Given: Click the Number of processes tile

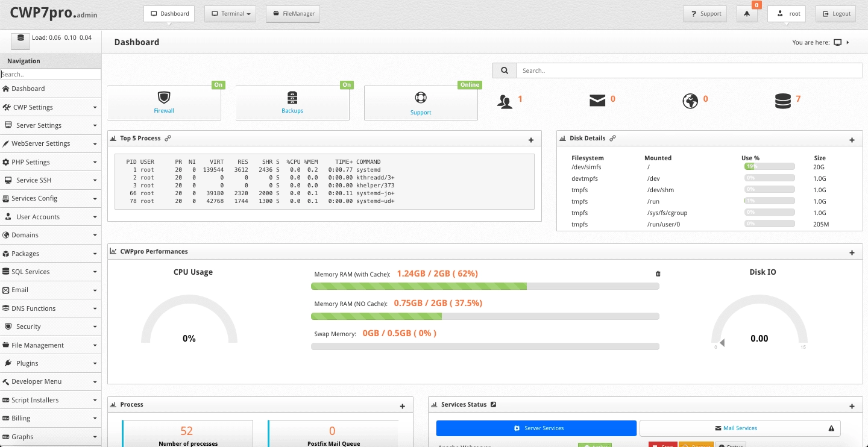Looking at the screenshot, I should [187, 434].
